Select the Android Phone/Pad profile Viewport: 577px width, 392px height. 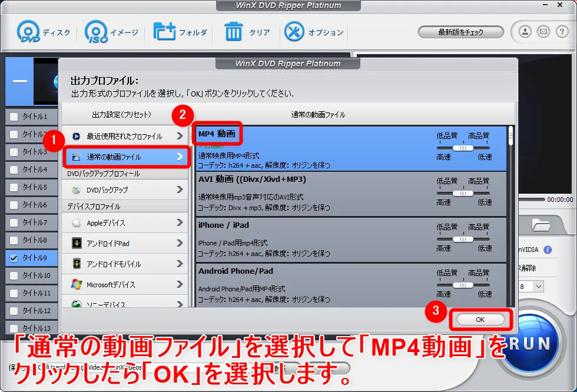[351, 285]
